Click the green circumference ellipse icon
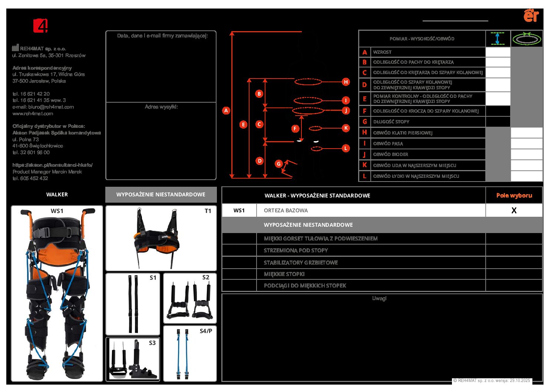 526,39
